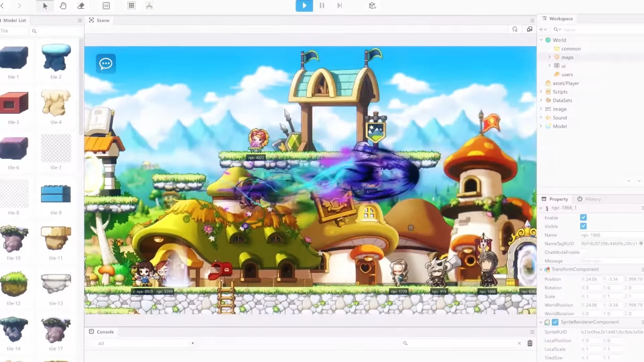Select the Hand pan tool
Screen dimensions: 644x362
(x=63, y=6)
